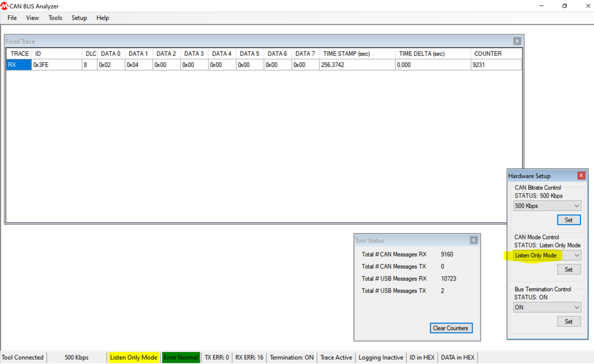Click Set under CAN Mode Control

point(568,269)
